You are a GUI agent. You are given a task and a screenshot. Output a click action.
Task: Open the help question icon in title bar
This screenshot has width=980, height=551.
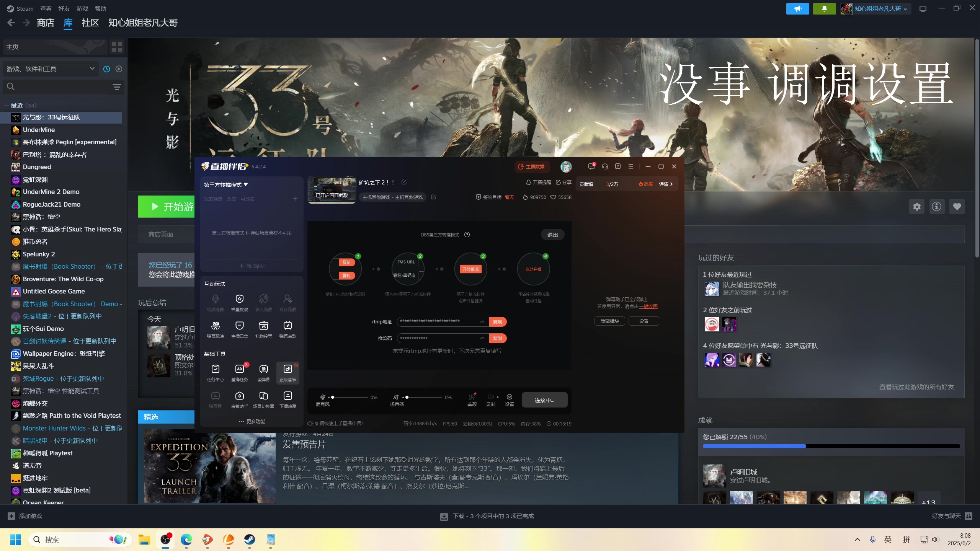(618, 166)
